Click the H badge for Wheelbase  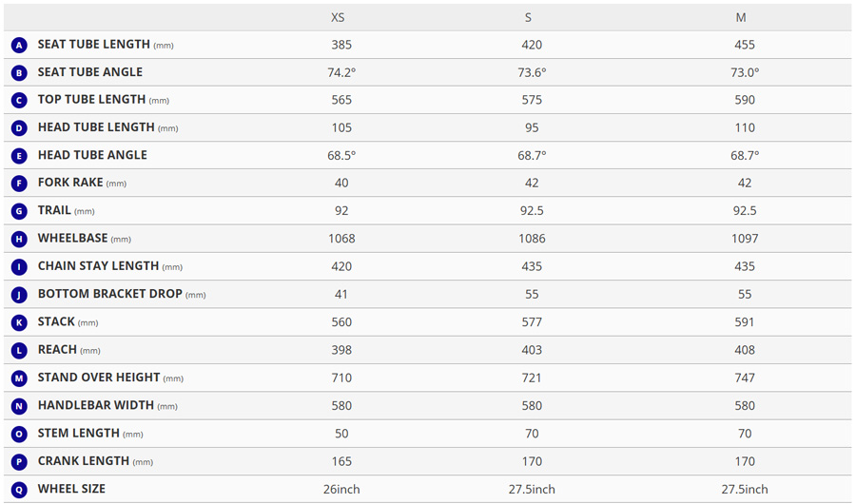tap(19, 239)
